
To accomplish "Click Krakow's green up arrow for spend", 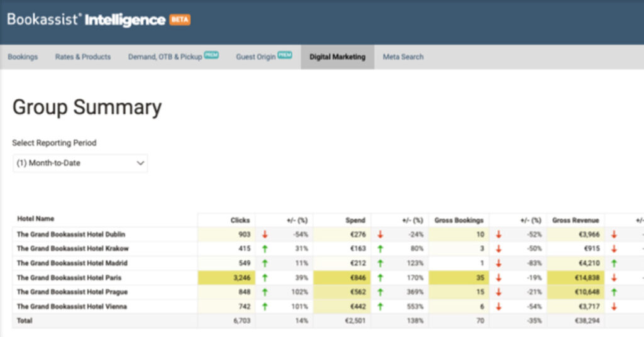I will [x=380, y=249].
